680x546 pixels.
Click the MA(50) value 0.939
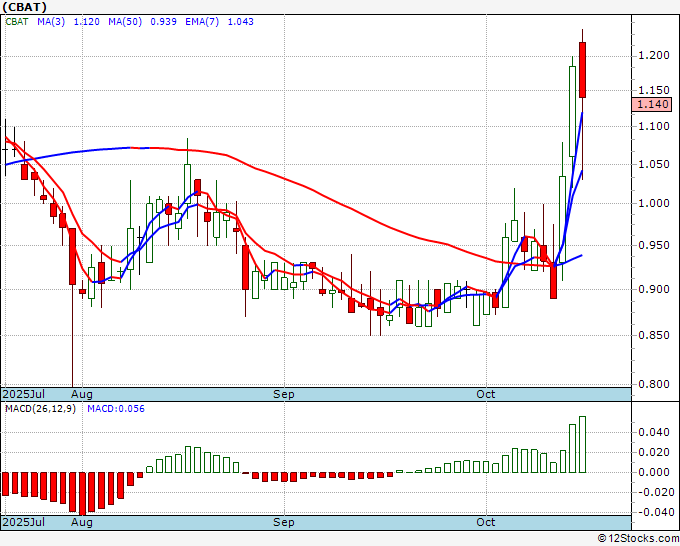click(x=163, y=22)
